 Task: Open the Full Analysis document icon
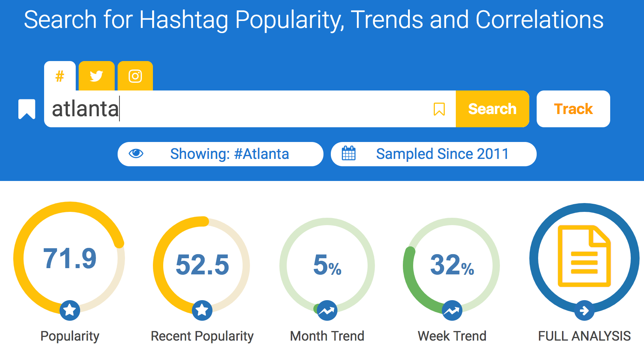[584, 256]
